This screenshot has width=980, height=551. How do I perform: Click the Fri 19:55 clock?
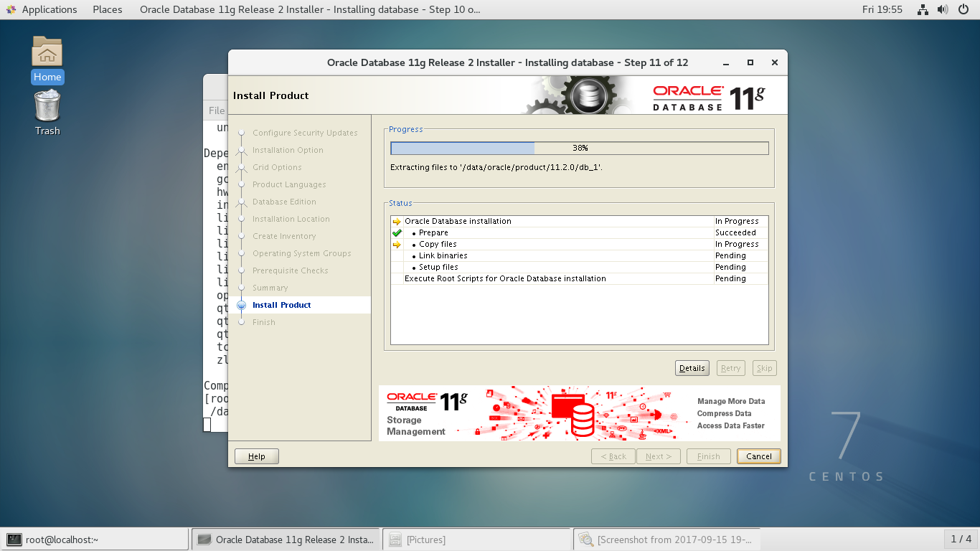[x=882, y=9]
